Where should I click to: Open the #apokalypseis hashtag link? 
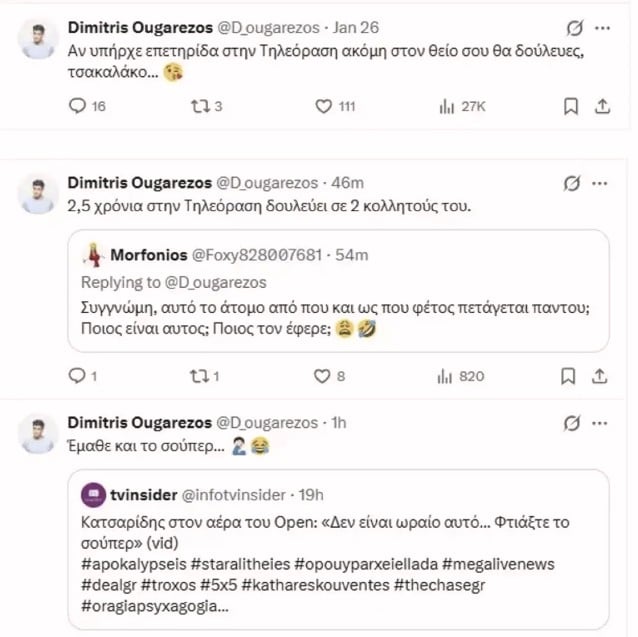tap(126, 565)
